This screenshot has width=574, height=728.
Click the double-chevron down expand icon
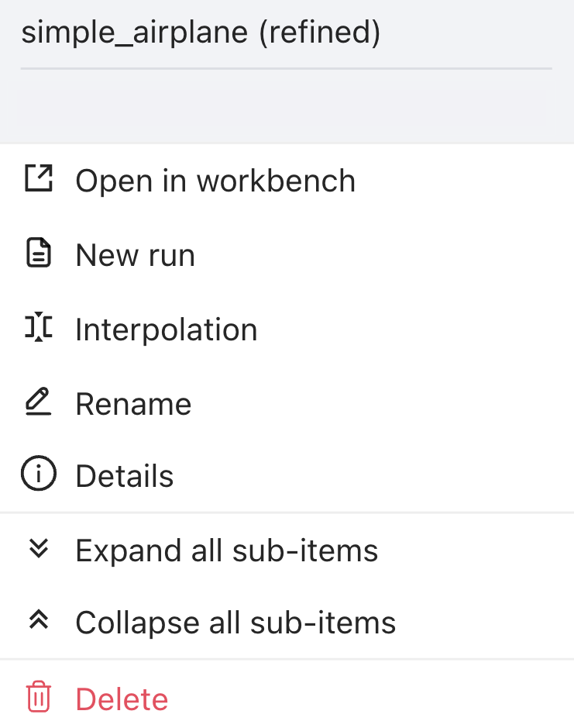click(38, 549)
